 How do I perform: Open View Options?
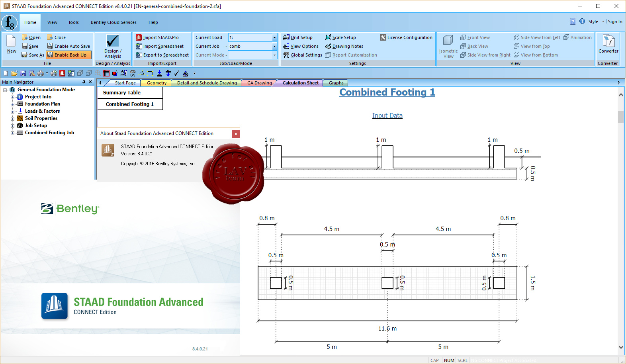click(301, 46)
